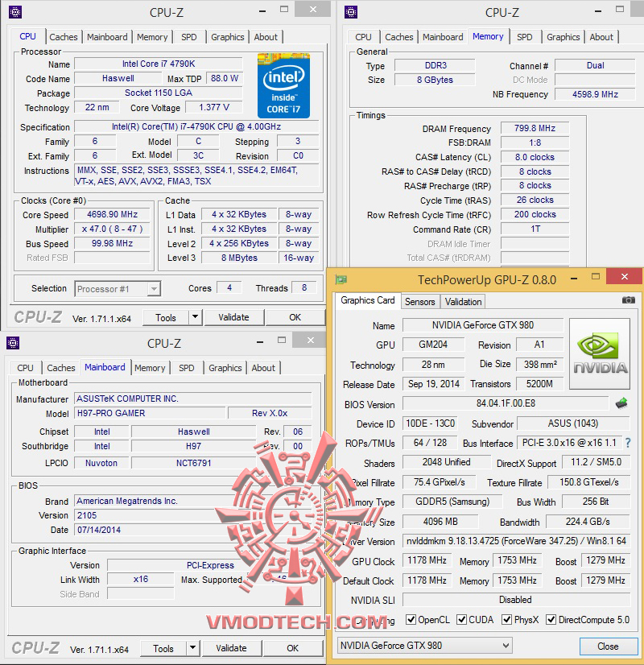Click OK button in the Mainboard window

point(292,647)
